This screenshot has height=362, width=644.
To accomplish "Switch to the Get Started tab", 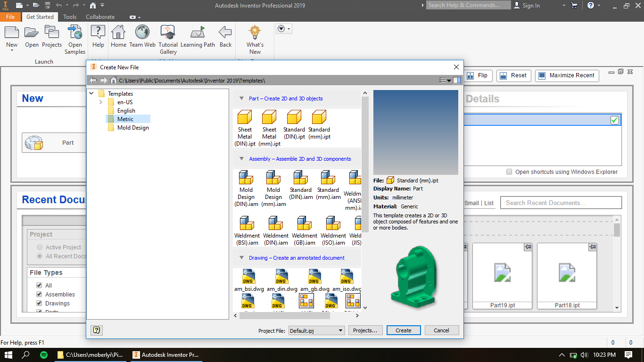I will pos(40,16).
